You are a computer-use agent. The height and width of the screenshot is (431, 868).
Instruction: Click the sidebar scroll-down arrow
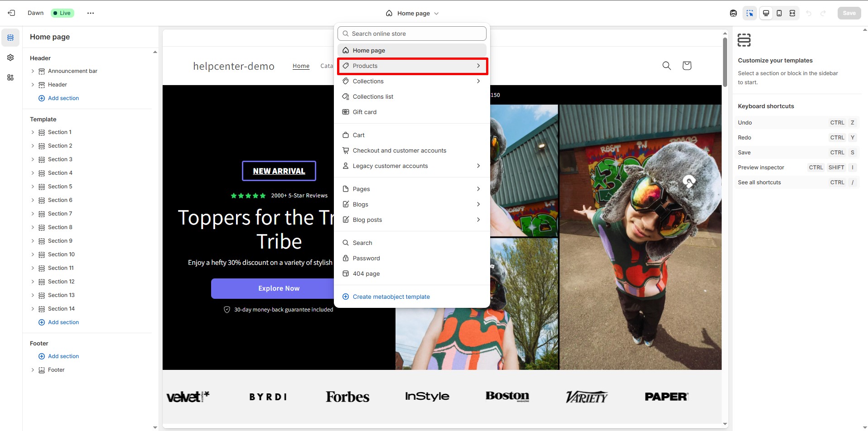tap(155, 427)
